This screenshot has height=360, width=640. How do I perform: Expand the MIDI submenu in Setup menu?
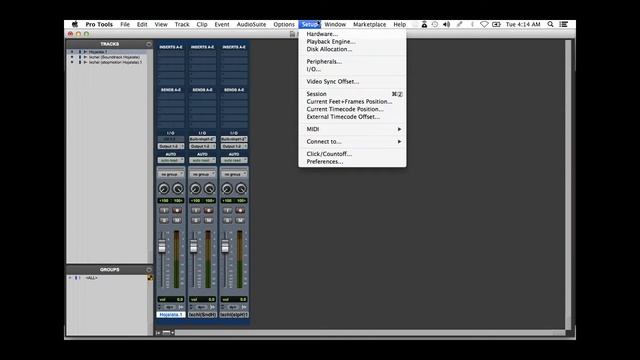pyautogui.click(x=352, y=129)
